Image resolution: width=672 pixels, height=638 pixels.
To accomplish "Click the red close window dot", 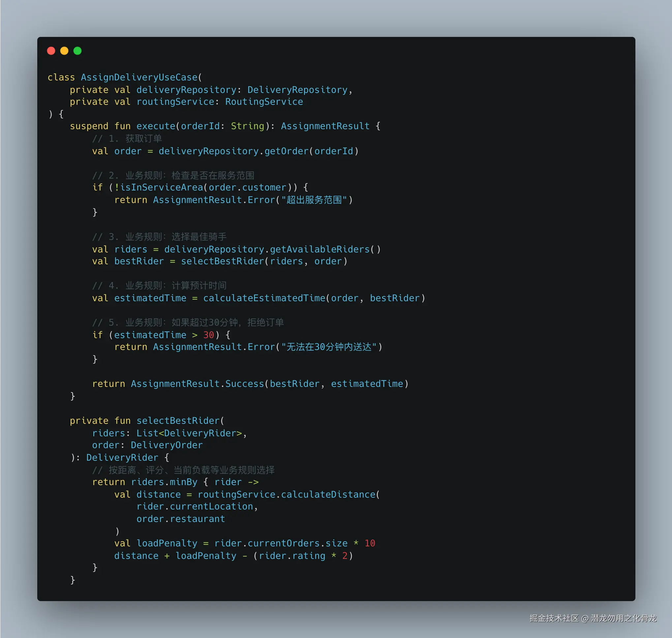I will [51, 51].
